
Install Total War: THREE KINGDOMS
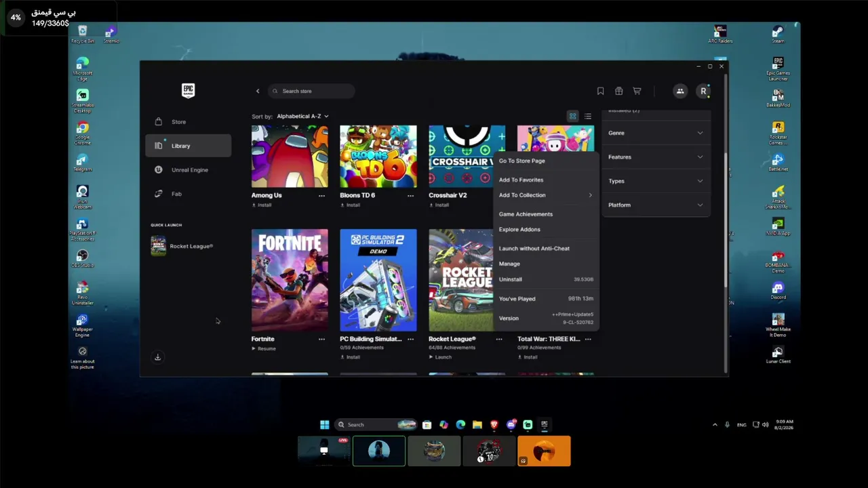click(x=528, y=357)
